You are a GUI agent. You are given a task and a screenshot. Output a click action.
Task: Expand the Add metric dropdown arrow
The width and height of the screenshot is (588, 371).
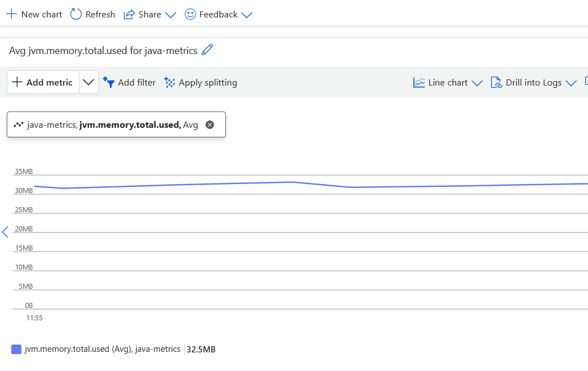(88, 82)
